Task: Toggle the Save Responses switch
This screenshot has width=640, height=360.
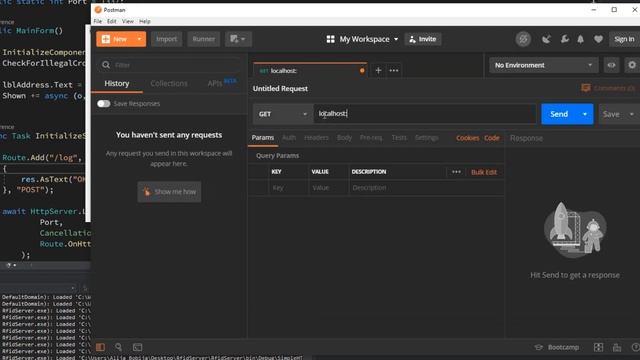Action: tap(104, 104)
